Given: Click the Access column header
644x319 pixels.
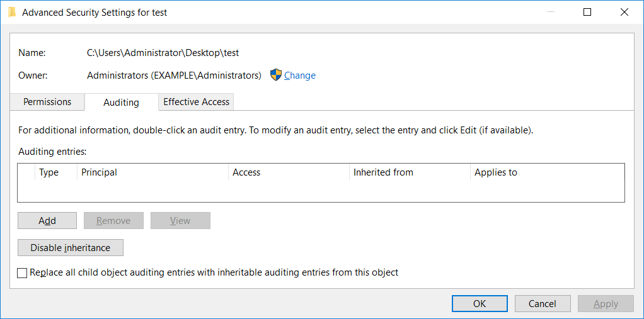Looking at the screenshot, I should [289, 172].
